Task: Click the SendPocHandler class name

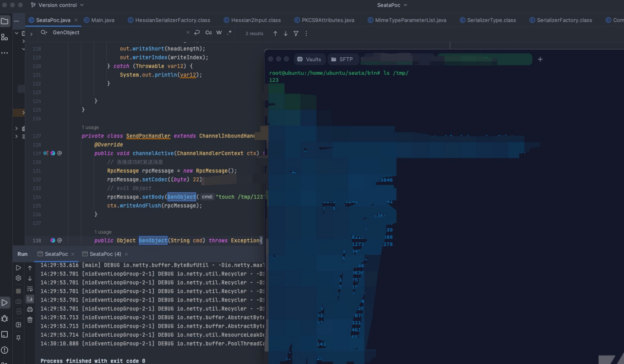Action: click(148, 136)
